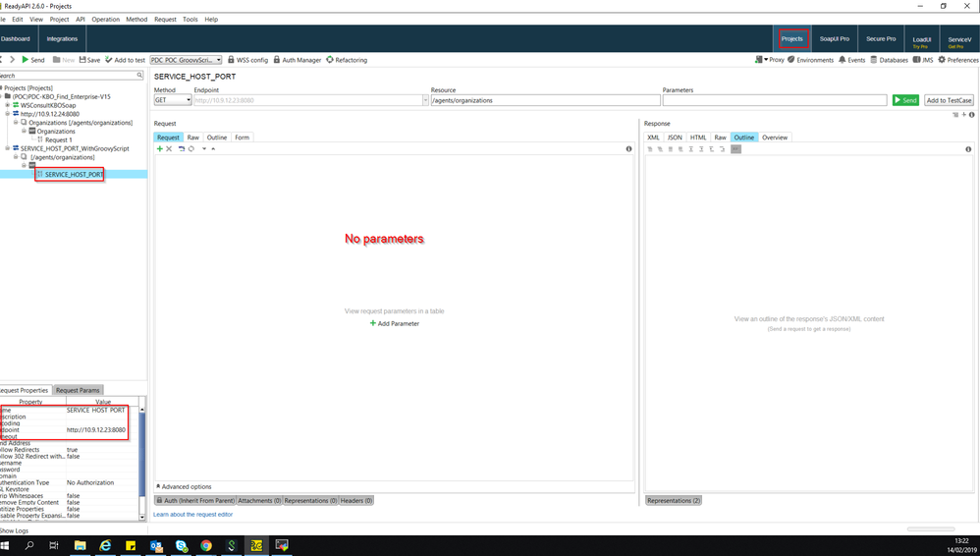Open the Auth Manager

[x=278, y=60]
